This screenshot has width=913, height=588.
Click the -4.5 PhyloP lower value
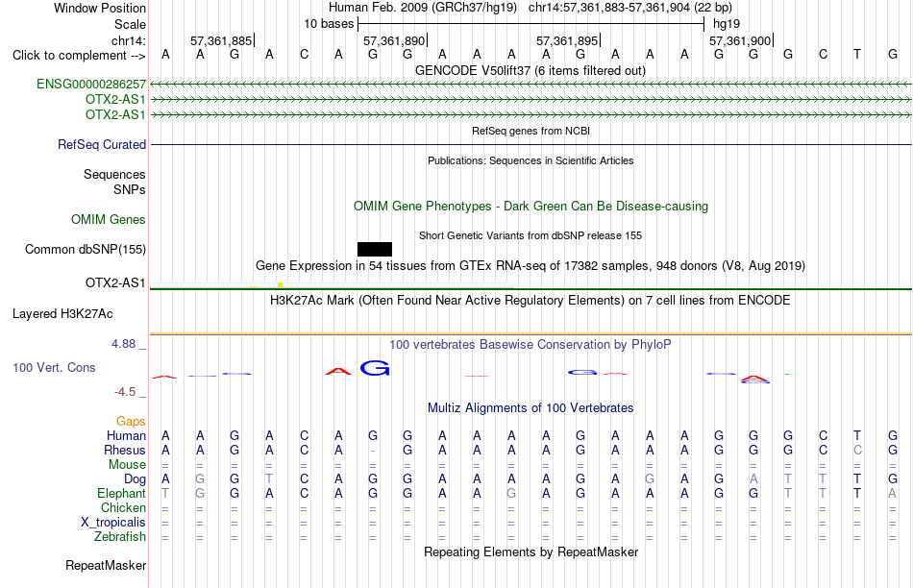click(x=125, y=392)
